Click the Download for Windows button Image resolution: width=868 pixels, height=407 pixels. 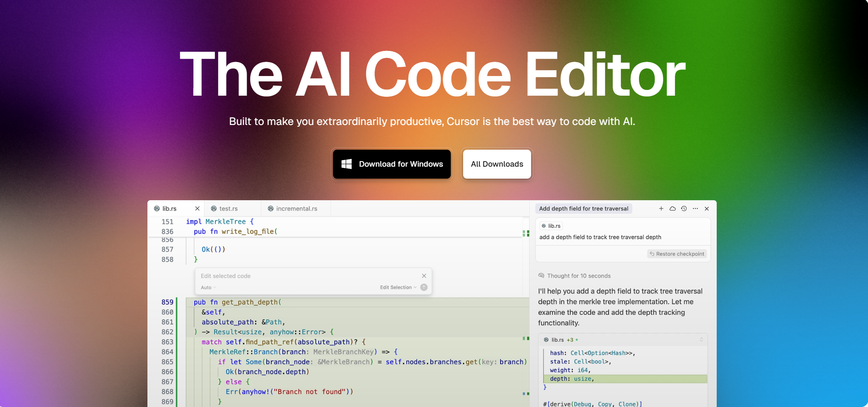point(392,164)
